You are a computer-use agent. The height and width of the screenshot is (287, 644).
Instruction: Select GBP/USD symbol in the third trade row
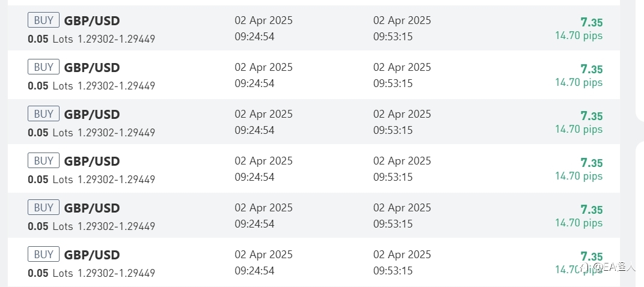pyautogui.click(x=92, y=115)
